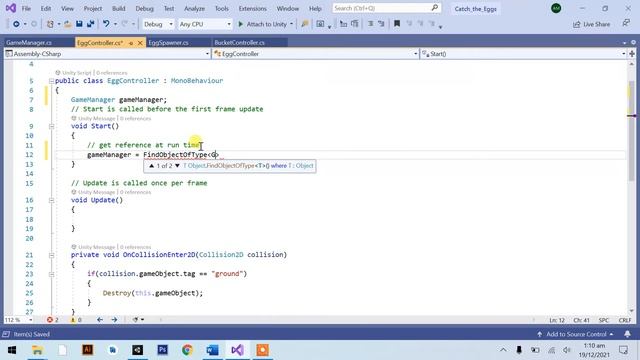Click the account avatar badge

(x=556, y=8)
